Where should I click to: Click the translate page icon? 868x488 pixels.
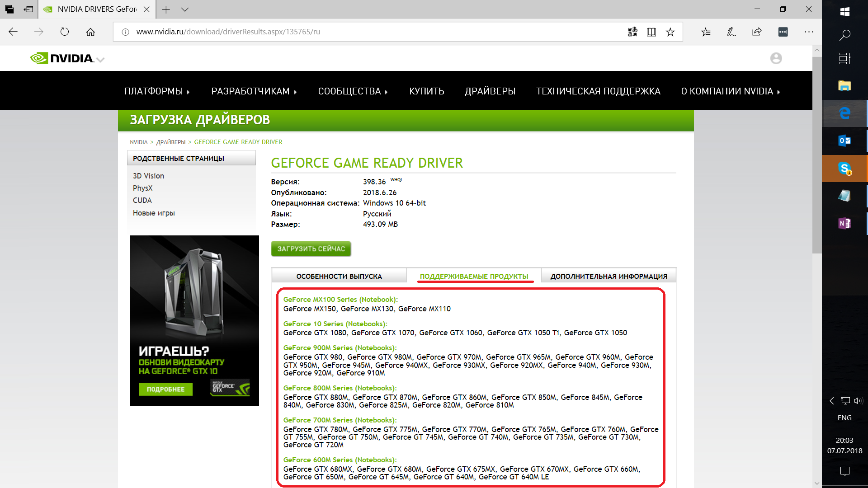(x=632, y=32)
